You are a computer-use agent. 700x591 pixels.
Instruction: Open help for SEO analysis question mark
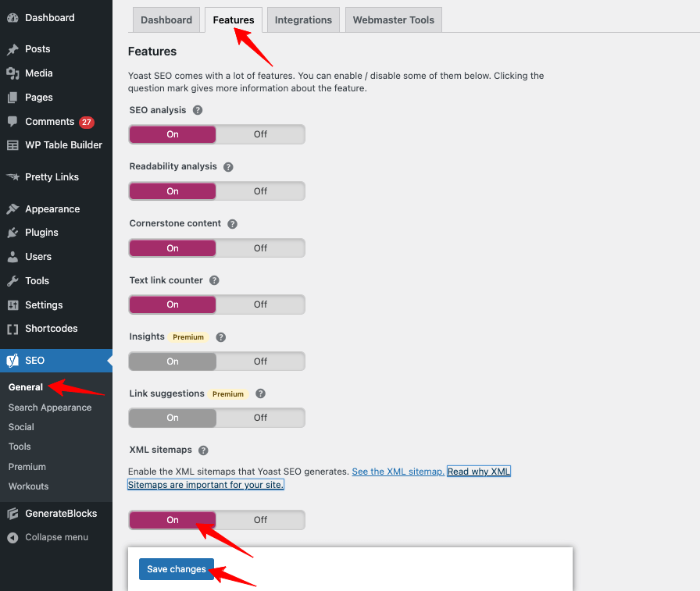coord(198,110)
